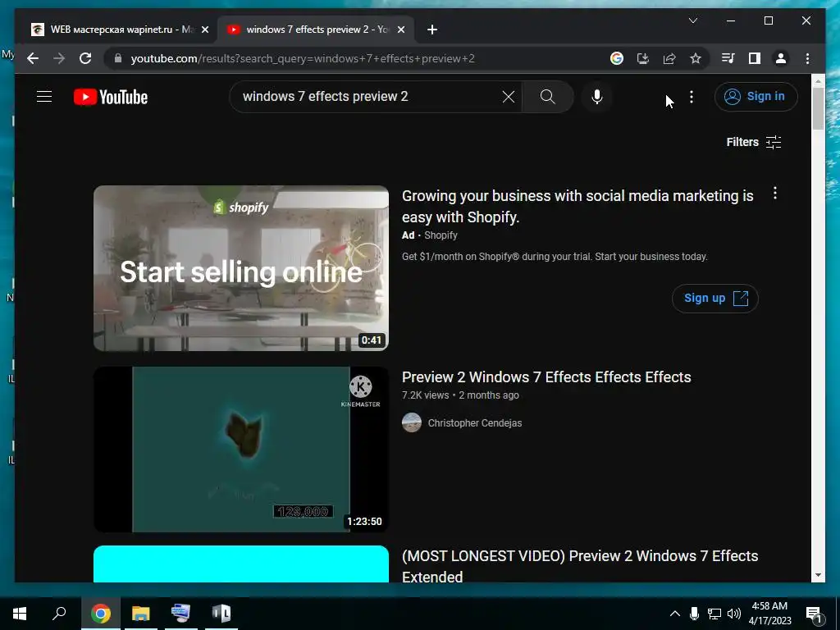Bookmark this page with star icon
The image size is (840, 630).
(696, 58)
